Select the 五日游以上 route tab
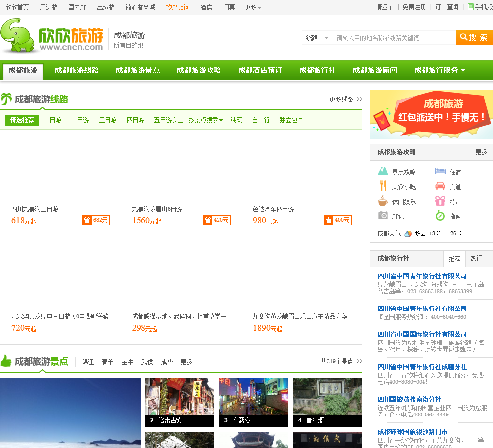 tap(169, 120)
